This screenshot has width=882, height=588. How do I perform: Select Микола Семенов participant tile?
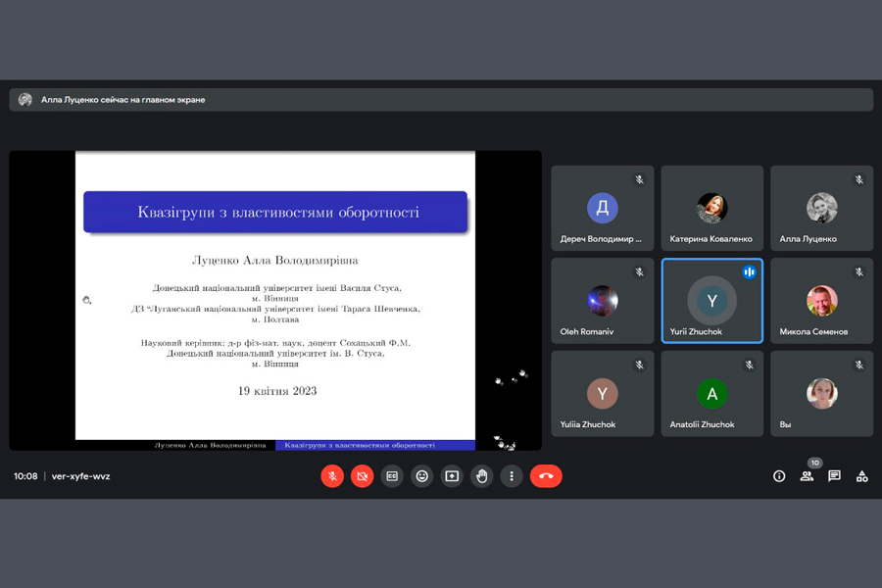click(822, 301)
